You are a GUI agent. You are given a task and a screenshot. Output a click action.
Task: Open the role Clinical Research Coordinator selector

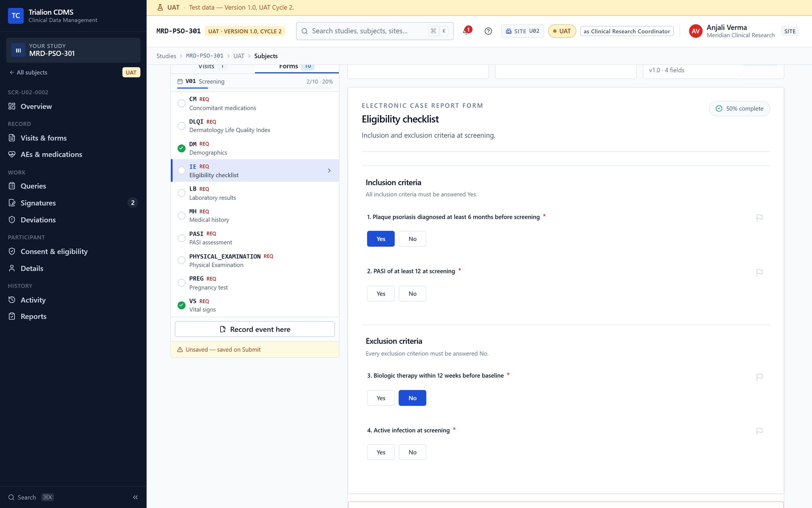coord(626,31)
